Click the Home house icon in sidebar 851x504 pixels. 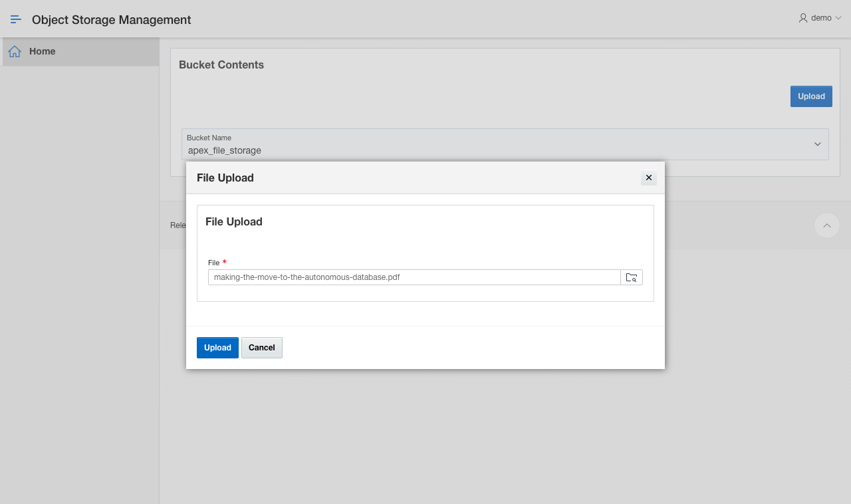[15, 51]
